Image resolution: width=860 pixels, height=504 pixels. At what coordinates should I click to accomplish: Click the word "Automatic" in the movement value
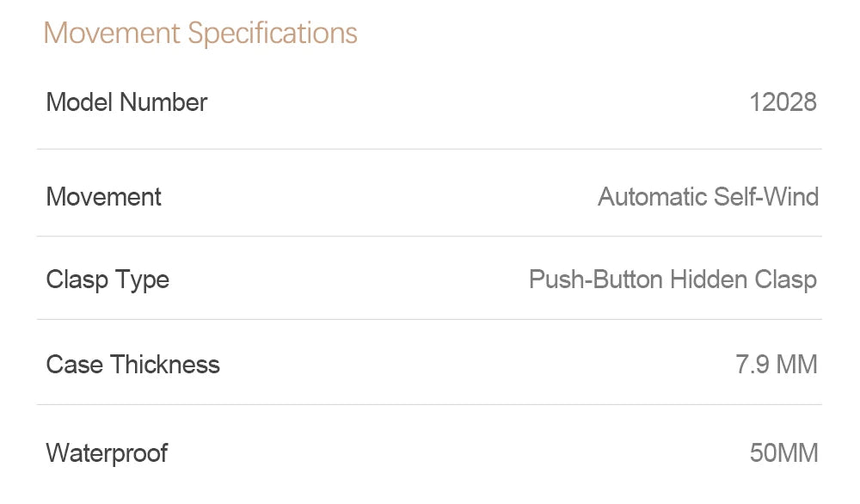(652, 197)
